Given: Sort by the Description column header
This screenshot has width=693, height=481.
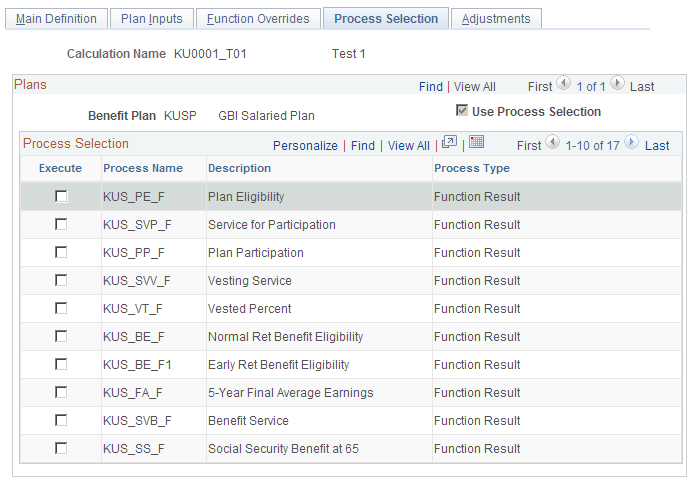Looking at the screenshot, I should pyautogui.click(x=240, y=168).
